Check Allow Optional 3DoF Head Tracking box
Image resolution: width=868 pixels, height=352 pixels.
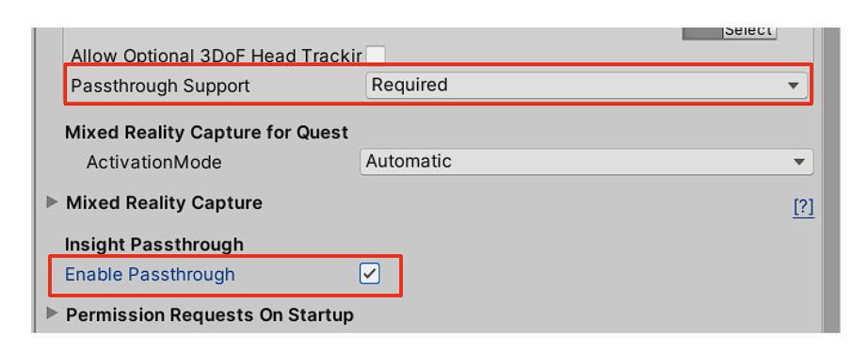(376, 56)
